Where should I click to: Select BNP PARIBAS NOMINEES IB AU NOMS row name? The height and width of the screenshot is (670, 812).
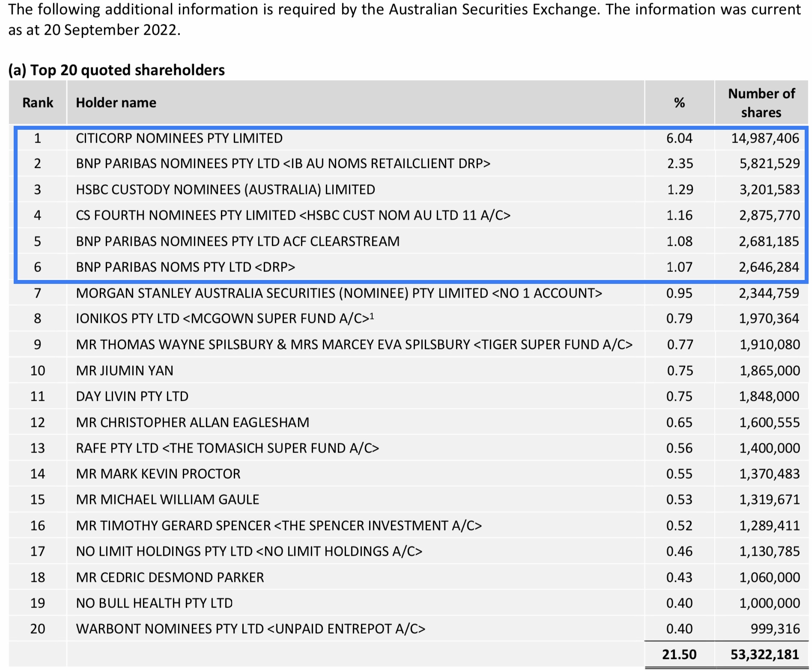pyautogui.click(x=283, y=164)
